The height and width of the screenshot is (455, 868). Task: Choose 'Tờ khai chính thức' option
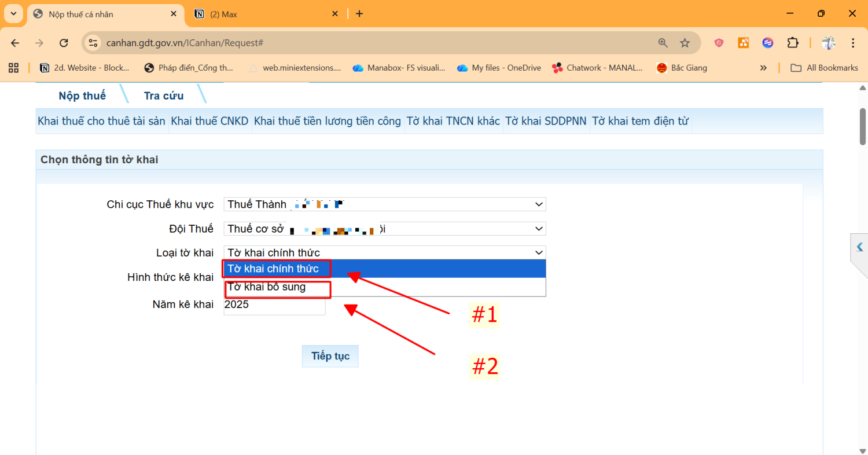[273, 269]
